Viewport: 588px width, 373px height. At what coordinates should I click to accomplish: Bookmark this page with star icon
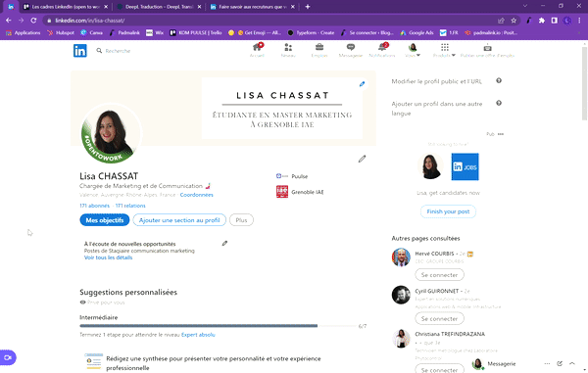coord(514,21)
